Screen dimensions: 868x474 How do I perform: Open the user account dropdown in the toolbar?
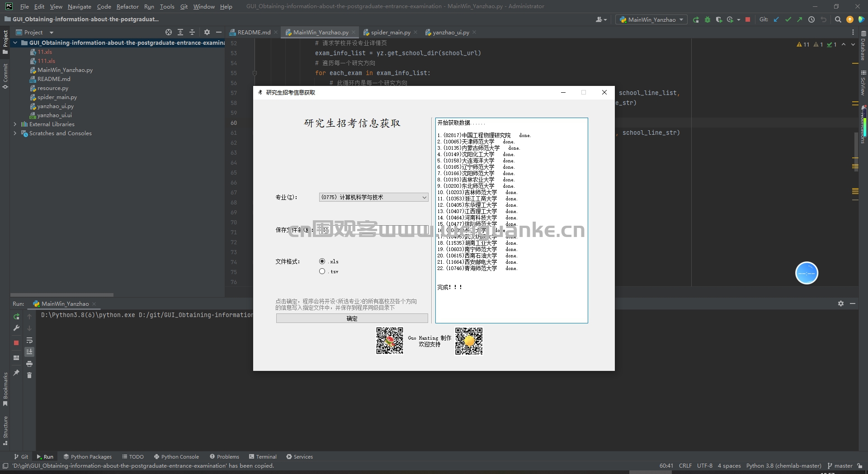601,19
